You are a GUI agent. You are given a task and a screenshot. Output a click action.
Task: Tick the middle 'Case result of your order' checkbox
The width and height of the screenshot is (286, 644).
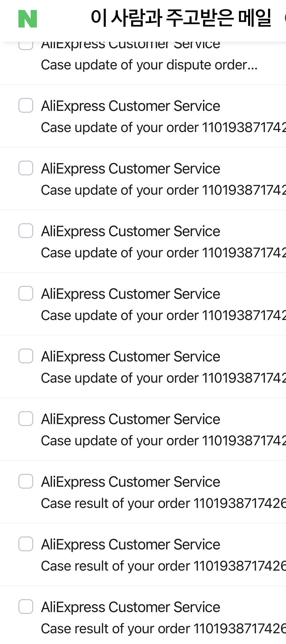click(26, 544)
